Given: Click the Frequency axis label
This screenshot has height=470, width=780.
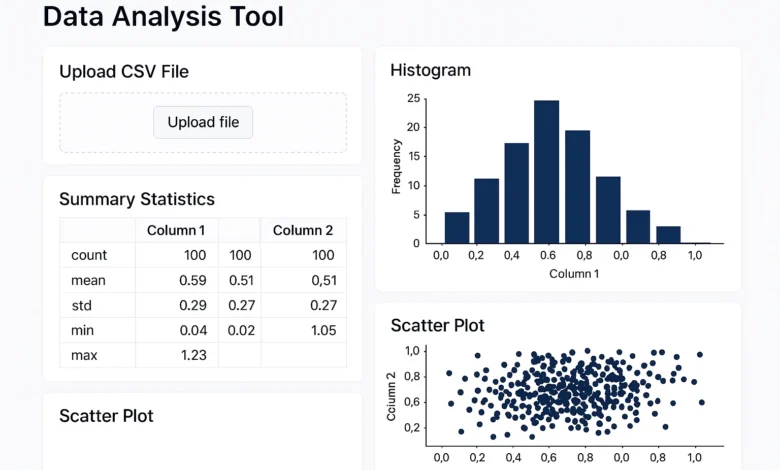Looking at the screenshot, I should click(396, 165).
